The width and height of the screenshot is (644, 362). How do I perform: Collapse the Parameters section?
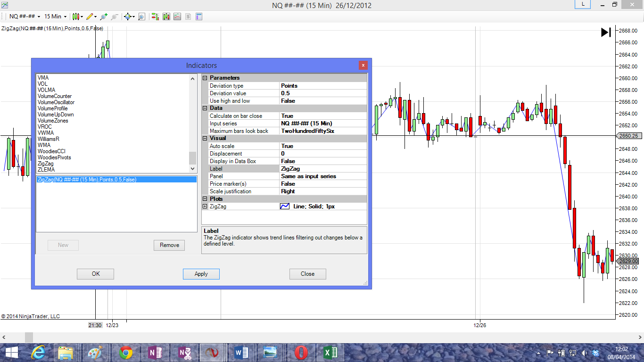pos(205,78)
